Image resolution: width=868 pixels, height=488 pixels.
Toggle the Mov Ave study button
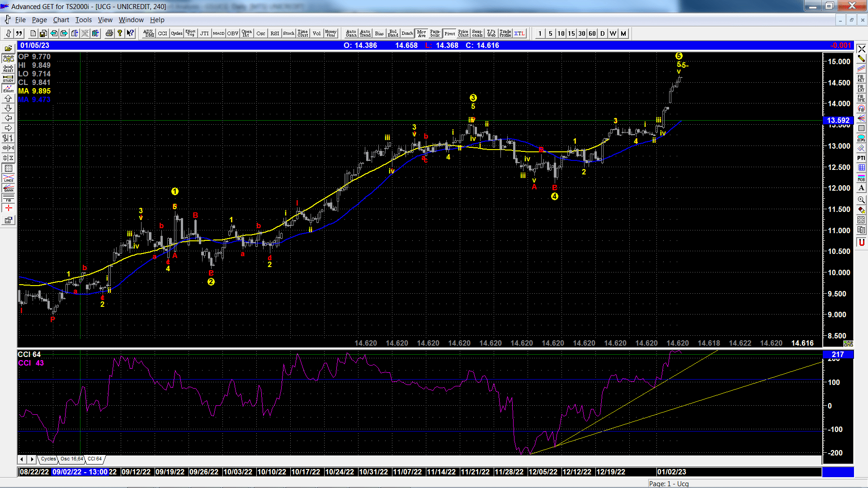421,33
